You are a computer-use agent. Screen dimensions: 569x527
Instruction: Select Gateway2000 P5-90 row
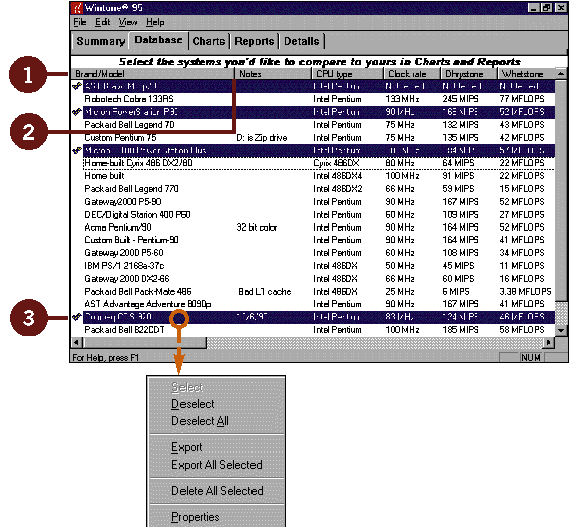coord(319,202)
